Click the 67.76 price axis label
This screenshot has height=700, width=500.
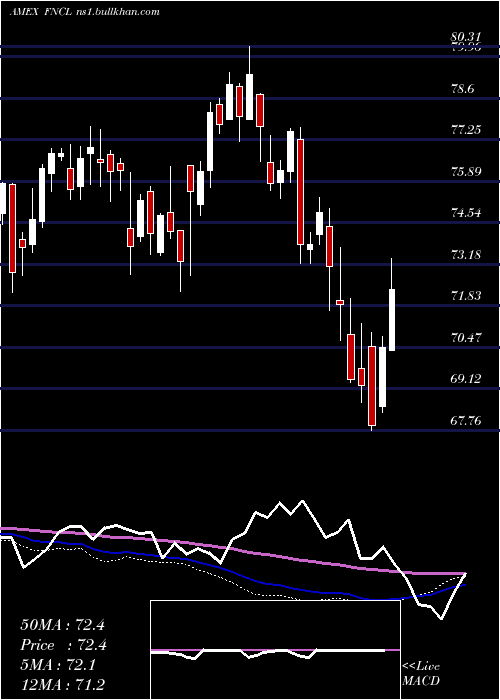click(466, 420)
